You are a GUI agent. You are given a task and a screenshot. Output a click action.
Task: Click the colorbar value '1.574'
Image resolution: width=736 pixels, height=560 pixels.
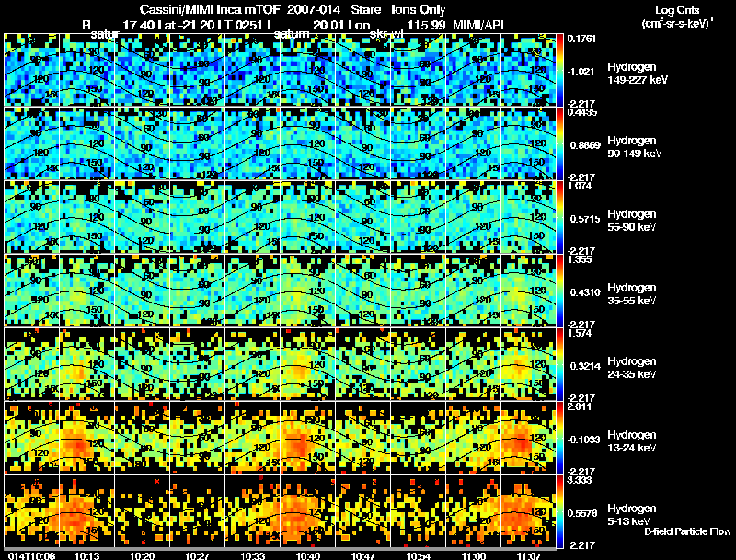click(x=580, y=333)
